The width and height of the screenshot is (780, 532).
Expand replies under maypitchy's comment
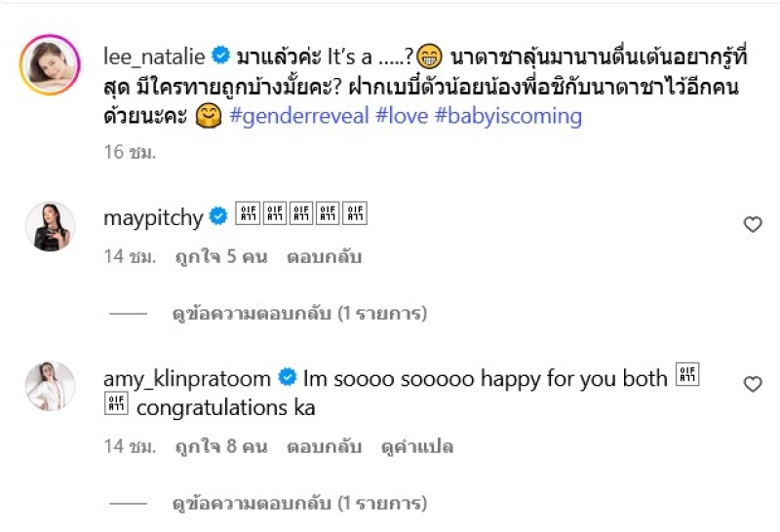[299, 314]
